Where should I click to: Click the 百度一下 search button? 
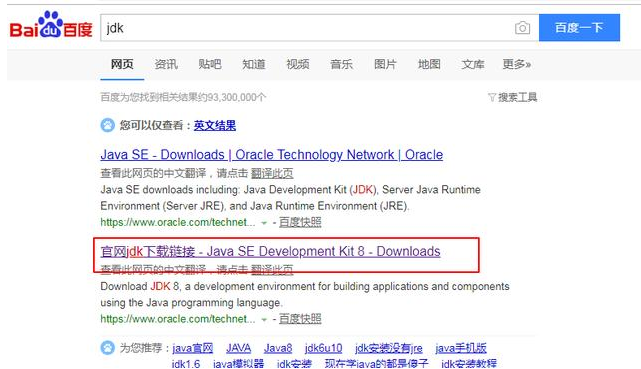click(579, 28)
